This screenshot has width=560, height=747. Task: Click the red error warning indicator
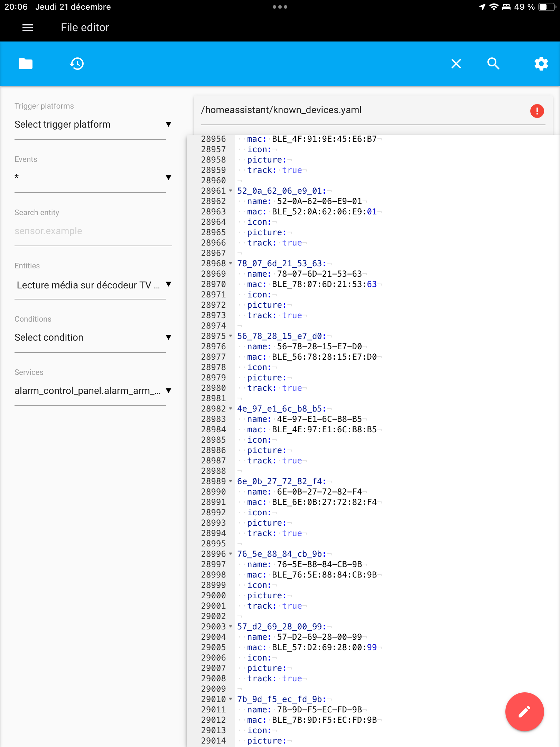pyautogui.click(x=537, y=111)
